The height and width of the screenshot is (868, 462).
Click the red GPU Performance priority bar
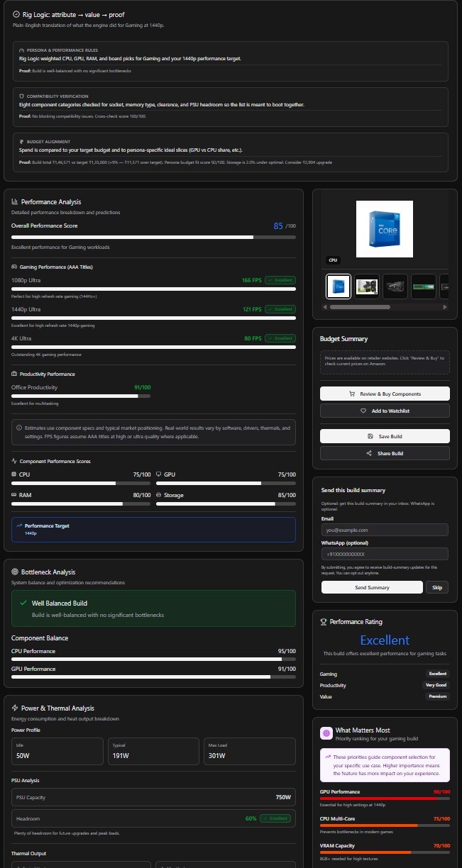click(385, 799)
